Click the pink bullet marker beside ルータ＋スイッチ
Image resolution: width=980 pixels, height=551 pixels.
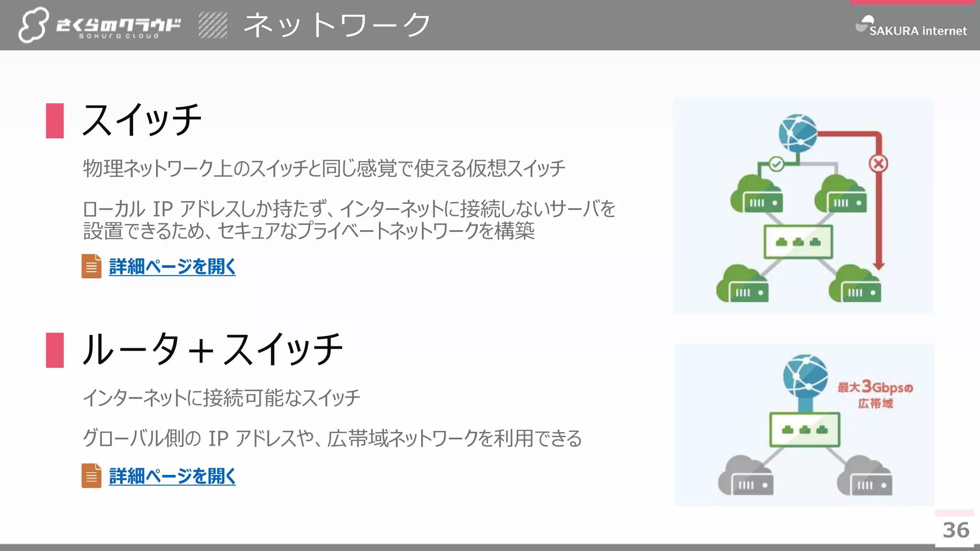(x=55, y=350)
